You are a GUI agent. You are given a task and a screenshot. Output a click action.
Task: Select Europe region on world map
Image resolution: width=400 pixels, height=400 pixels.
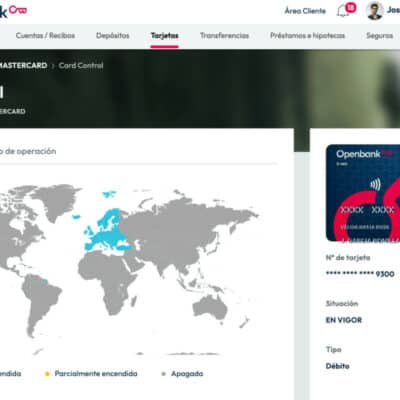tap(107, 233)
